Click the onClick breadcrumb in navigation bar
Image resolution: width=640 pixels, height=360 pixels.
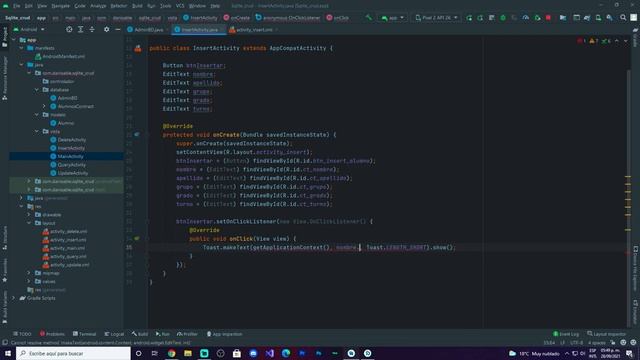pos(338,18)
